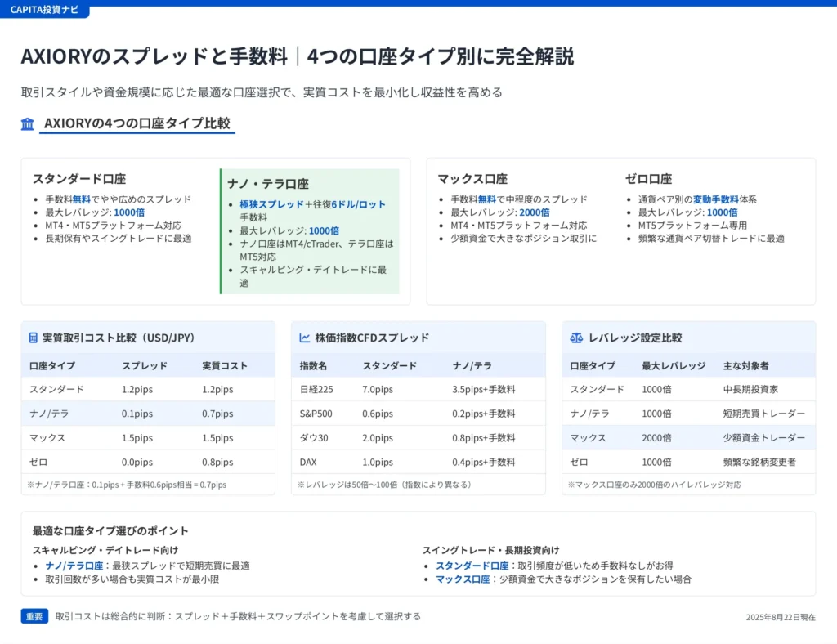Click the bank building icon beside AXIORYの4つの口座タイプ比較
This screenshot has height=644, width=837.
point(27,123)
